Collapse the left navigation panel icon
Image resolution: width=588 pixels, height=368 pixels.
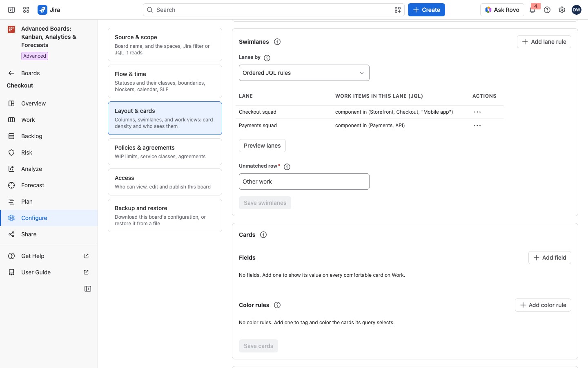pos(88,289)
